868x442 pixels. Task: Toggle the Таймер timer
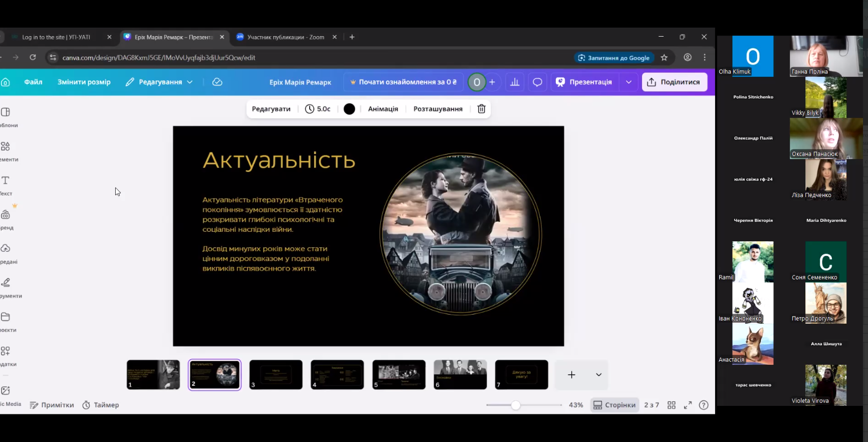coord(101,405)
